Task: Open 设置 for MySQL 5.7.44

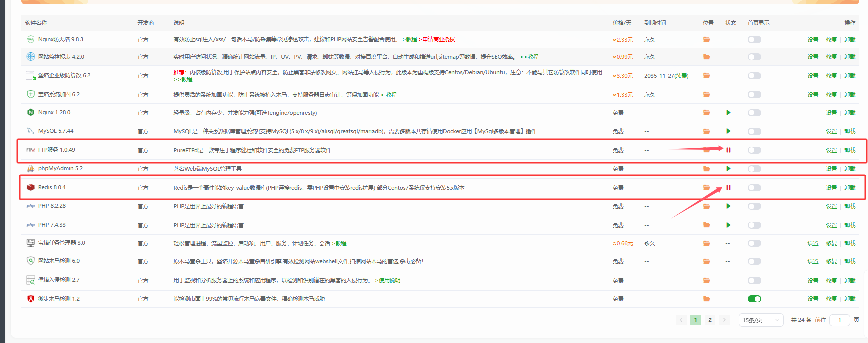Action: [x=831, y=131]
